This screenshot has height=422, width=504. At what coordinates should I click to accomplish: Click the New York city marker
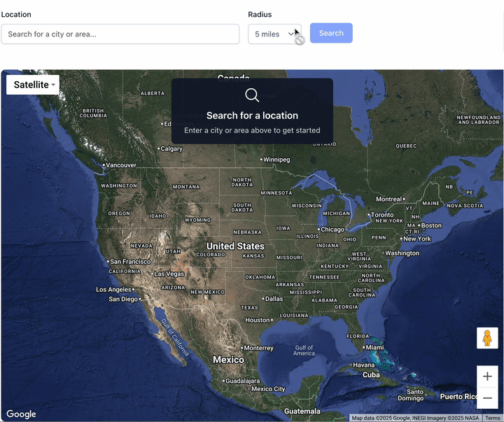click(x=401, y=239)
